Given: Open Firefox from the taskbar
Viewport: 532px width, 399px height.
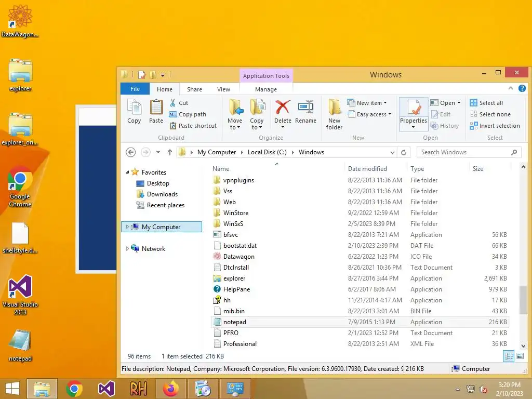Looking at the screenshot, I should [x=170, y=389].
